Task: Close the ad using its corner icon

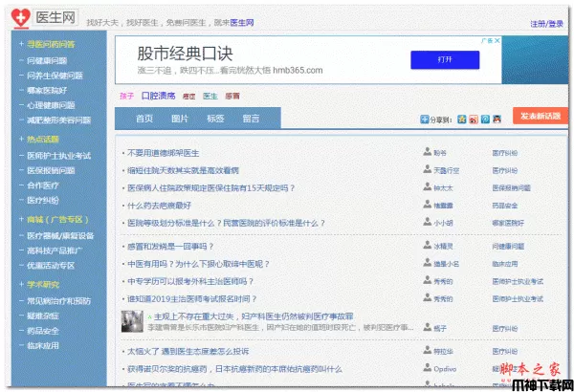Action: point(497,41)
